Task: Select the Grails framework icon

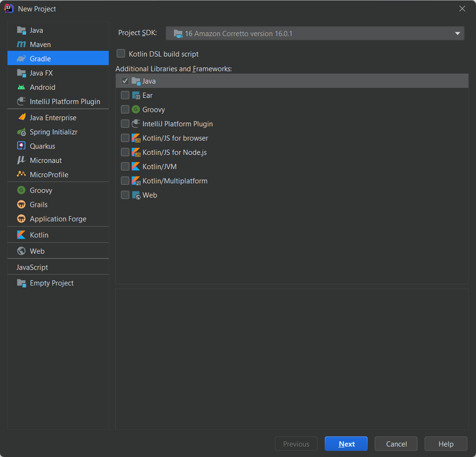Action: (20, 204)
